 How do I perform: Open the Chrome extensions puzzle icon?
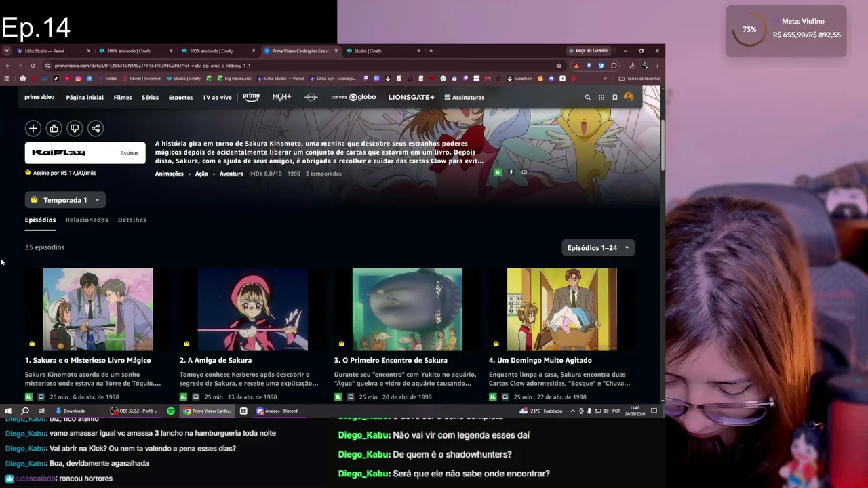pos(614,66)
